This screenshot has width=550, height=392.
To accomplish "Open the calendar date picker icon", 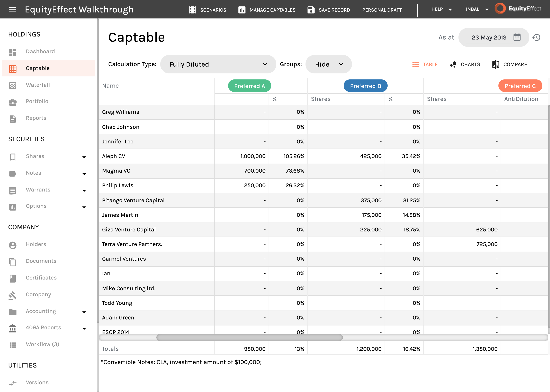I will coord(517,37).
